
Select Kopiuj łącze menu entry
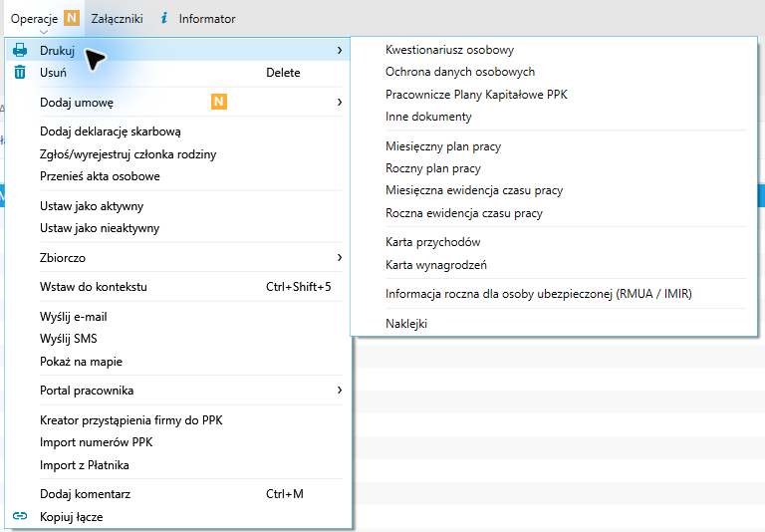(178, 516)
